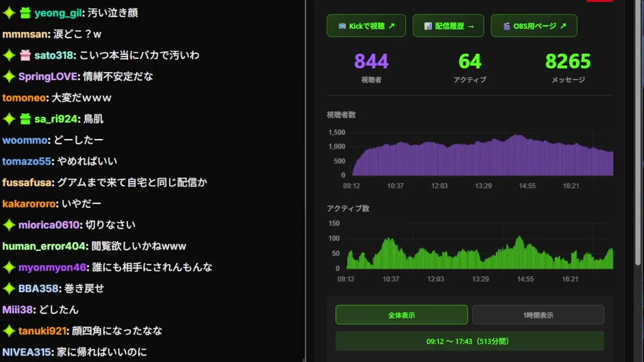Click the Miii38 username
Image resolution: width=644 pixels, height=362 pixels.
click(x=17, y=310)
